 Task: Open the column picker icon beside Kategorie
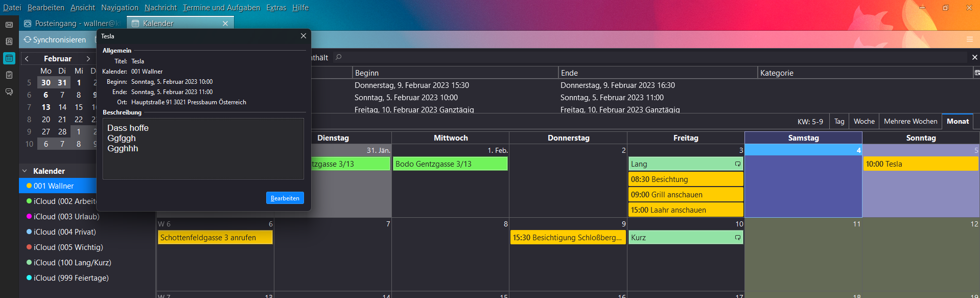[x=976, y=73]
